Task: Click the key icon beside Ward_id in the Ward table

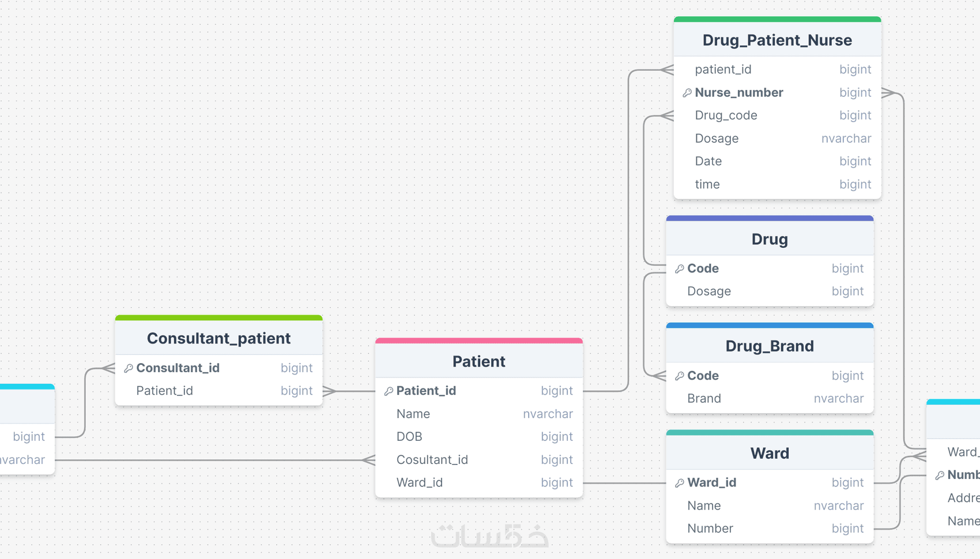Action: [x=680, y=483]
